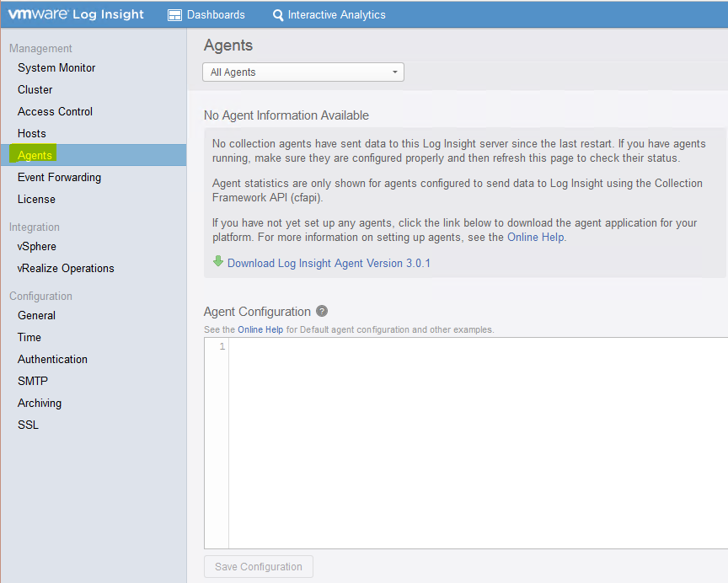Image resolution: width=728 pixels, height=583 pixels.
Task: Click the VMware Log Insight logo
Action: click(76, 14)
